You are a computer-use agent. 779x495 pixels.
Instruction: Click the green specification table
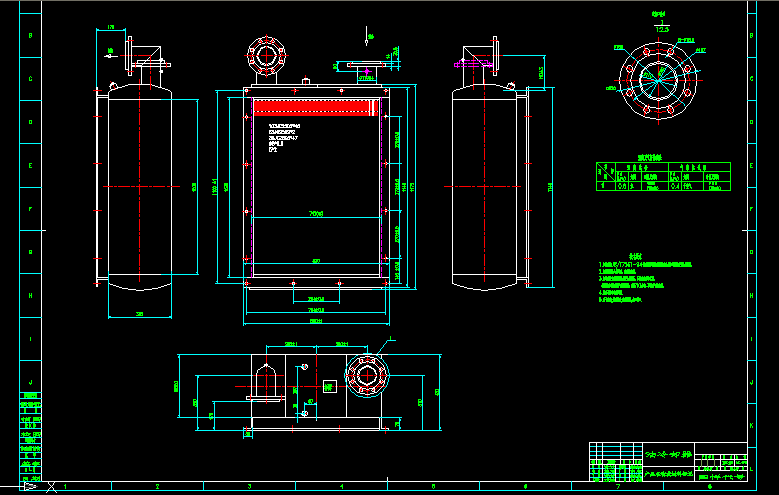click(x=663, y=175)
